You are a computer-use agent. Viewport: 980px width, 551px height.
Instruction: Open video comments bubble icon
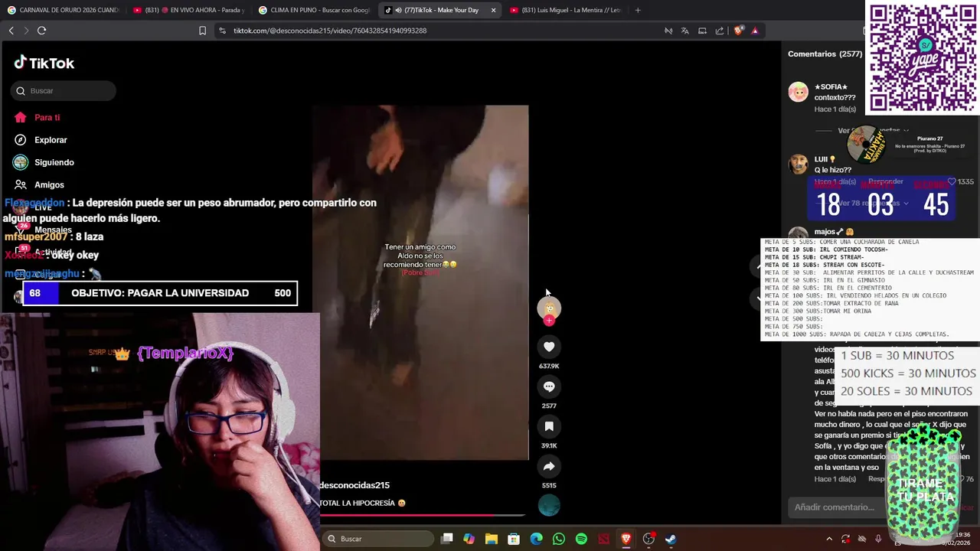(549, 386)
